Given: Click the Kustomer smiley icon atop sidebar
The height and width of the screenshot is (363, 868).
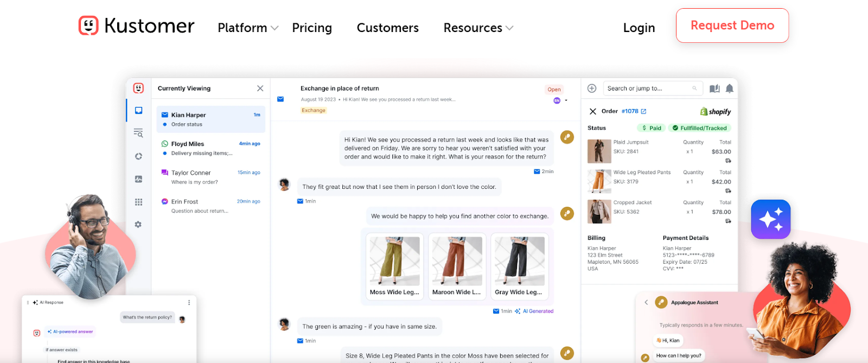Looking at the screenshot, I should point(138,88).
